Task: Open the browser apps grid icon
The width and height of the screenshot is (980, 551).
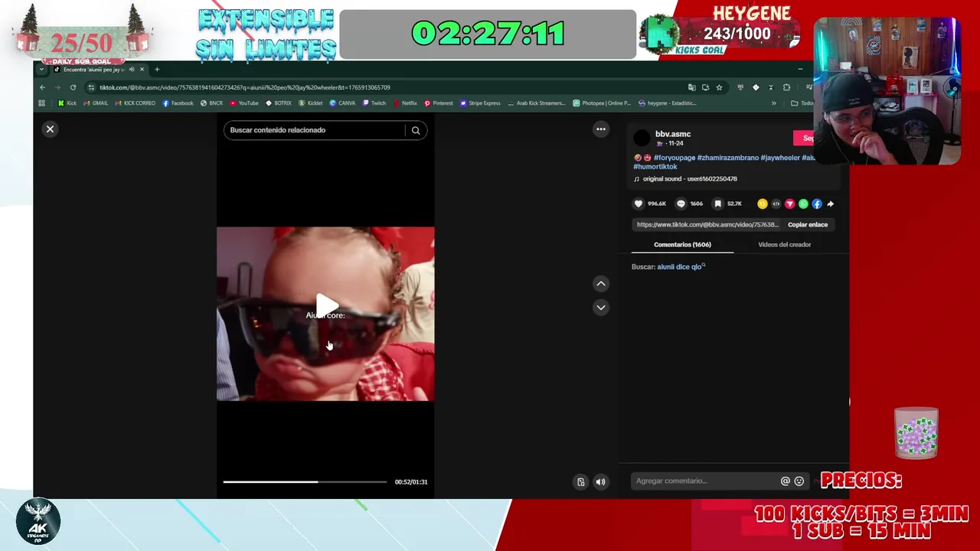Action: tap(41, 103)
